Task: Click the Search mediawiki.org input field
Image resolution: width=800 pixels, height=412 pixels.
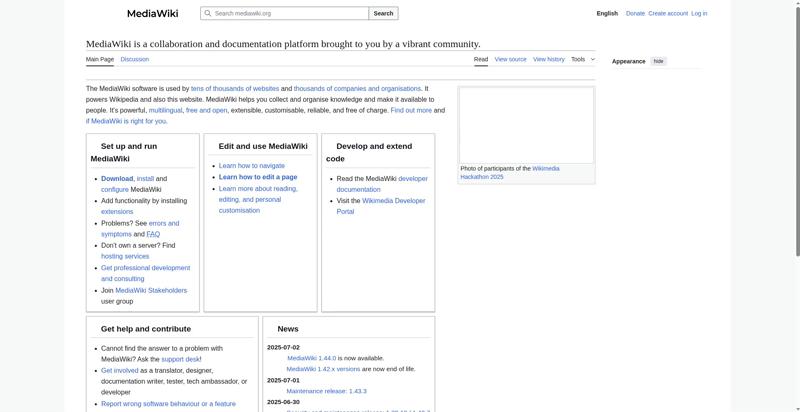Action: pyautogui.click(x=285, y=13)
